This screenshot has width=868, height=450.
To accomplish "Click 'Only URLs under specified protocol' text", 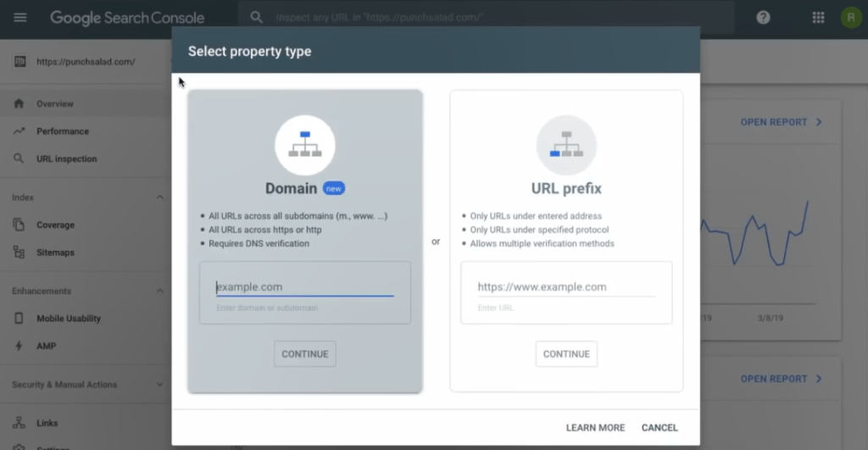I will [539, 230].
